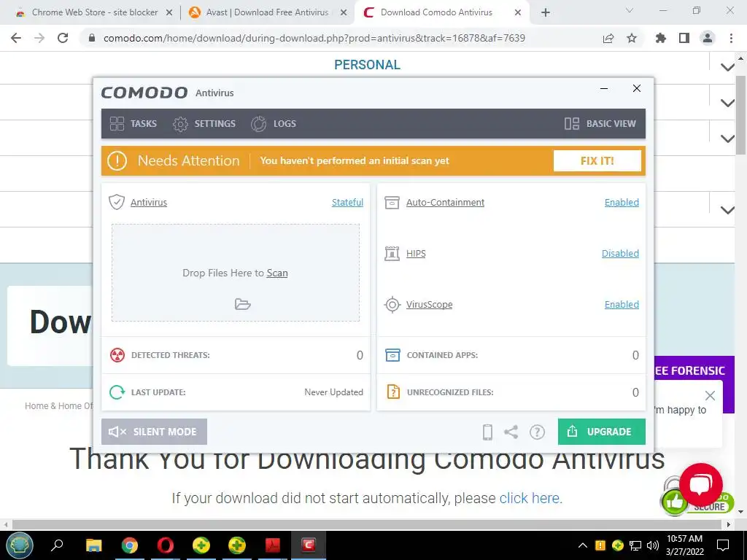The width and height of the screenshot is (747, 560).
Task: Click the mobile phone icon
Action: (x=487, y=432)
